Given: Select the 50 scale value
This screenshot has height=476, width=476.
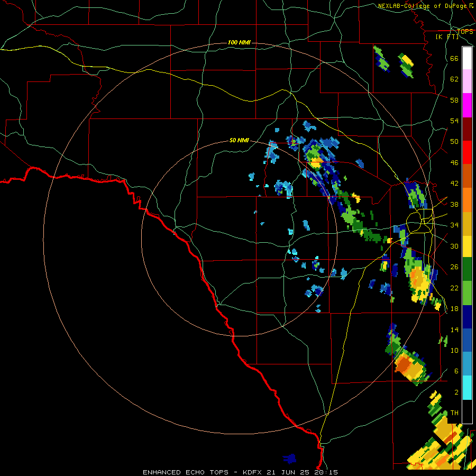Looking at the screenshot, I should tap(454, 141).
